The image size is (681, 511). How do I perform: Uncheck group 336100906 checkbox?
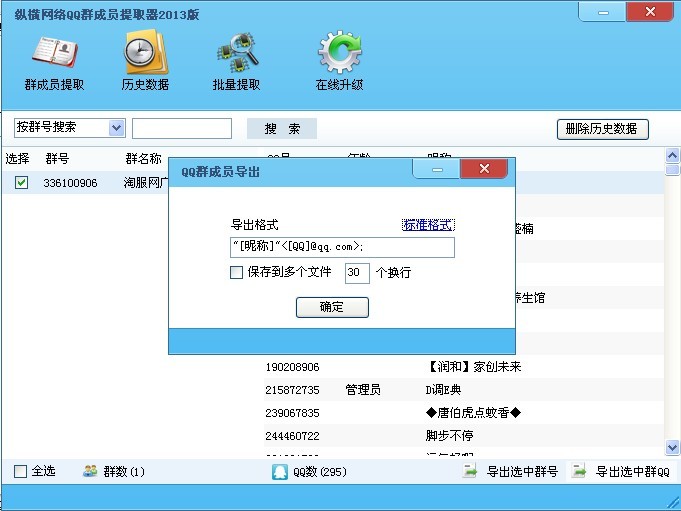tap(21, 182)
